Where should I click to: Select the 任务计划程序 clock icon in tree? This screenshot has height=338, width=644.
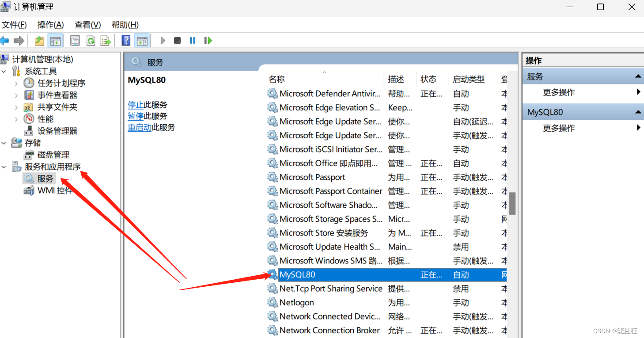pos(29,83)
